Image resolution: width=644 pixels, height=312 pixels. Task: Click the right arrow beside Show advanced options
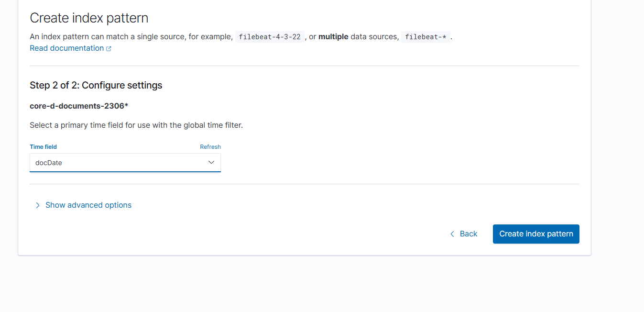click(x=38, y=205)
